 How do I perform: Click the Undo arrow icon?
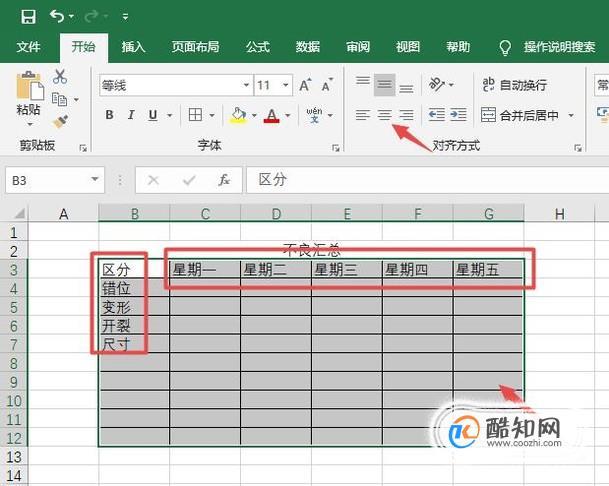(57, 16)
